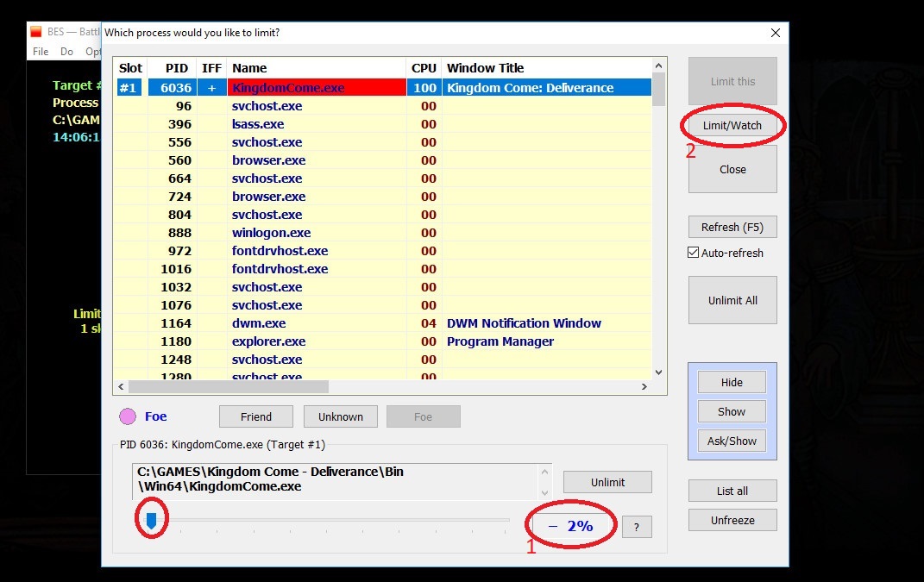Click the path box scroll up arrow
Image resolution: width=924 pixels, height=582 pixels.
tap(544, 472)
